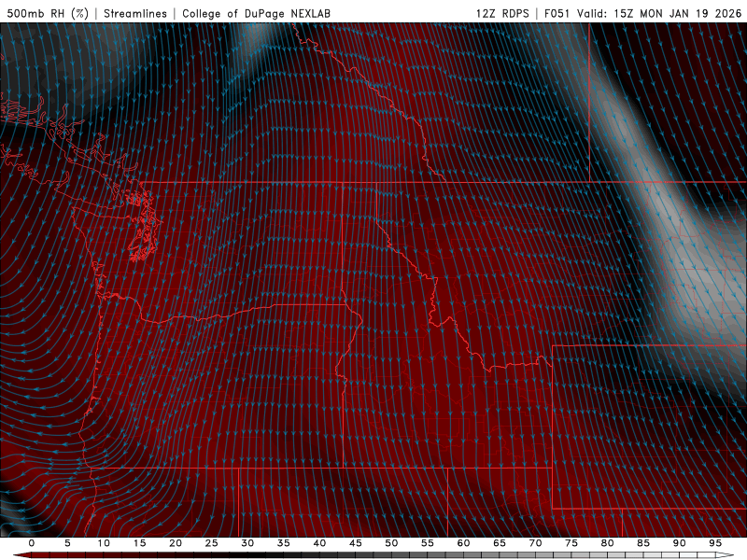Viewport: 747px width, 560px height.
Task: Click the colorbar label "50"
Action: click(x=391, y=543)
